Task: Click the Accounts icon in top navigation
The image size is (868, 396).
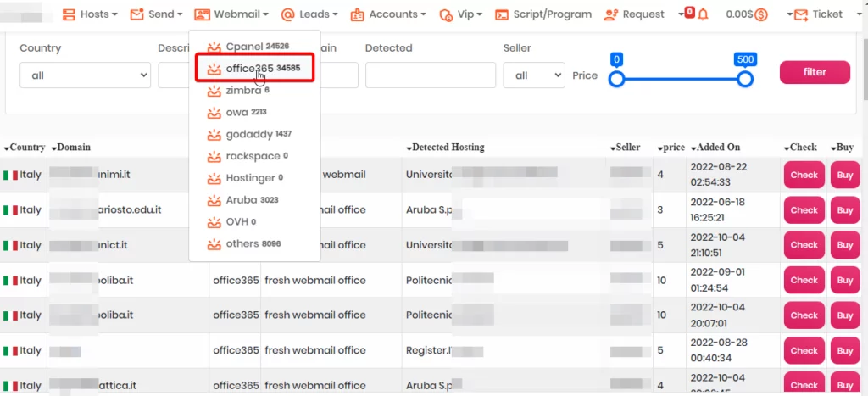Action: coord(358,14)
